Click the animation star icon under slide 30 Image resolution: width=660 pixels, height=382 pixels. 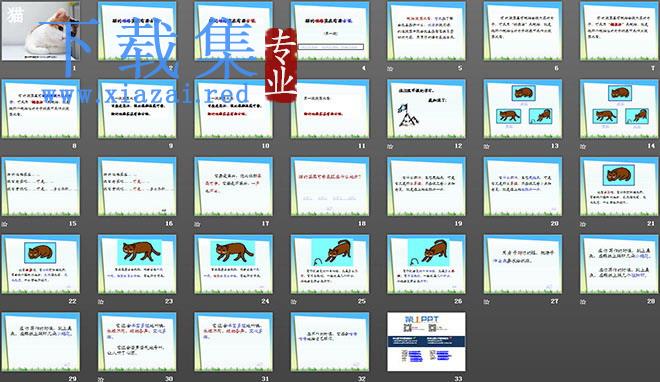(x=101, y=379)
